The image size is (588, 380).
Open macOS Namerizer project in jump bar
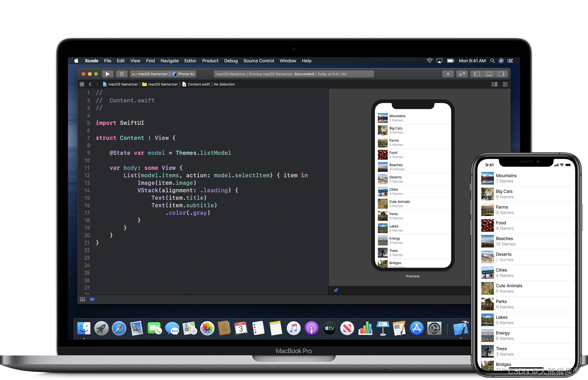click(x=120, y=84)
